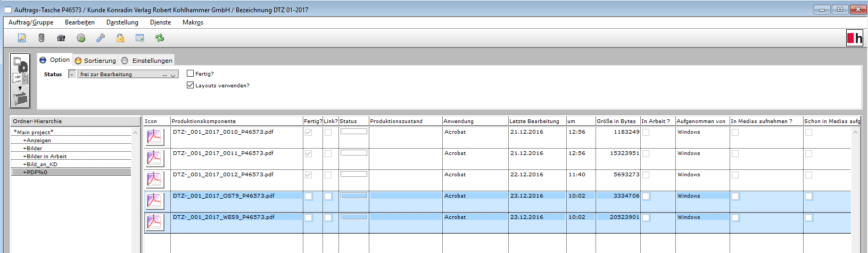Image resolution: width=868 pixels, height=253 pixels.
Task: Enable the Fertig? checkbox in options
Action: tap(191, 74)
